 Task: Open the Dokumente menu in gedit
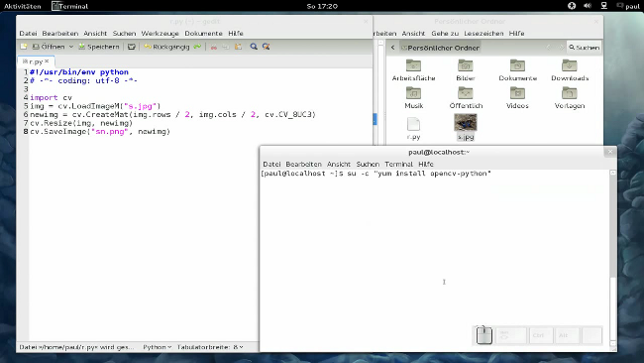[203, 34]
